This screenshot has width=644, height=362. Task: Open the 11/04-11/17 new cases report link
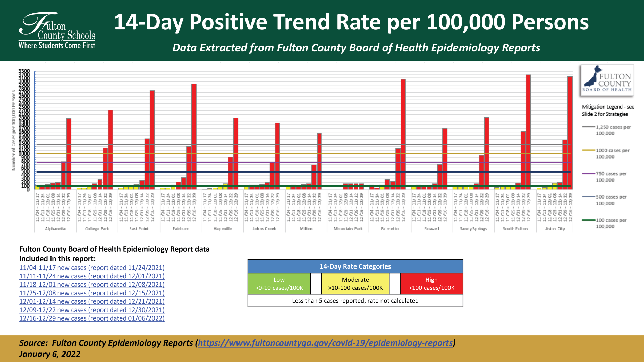point(92,268)
